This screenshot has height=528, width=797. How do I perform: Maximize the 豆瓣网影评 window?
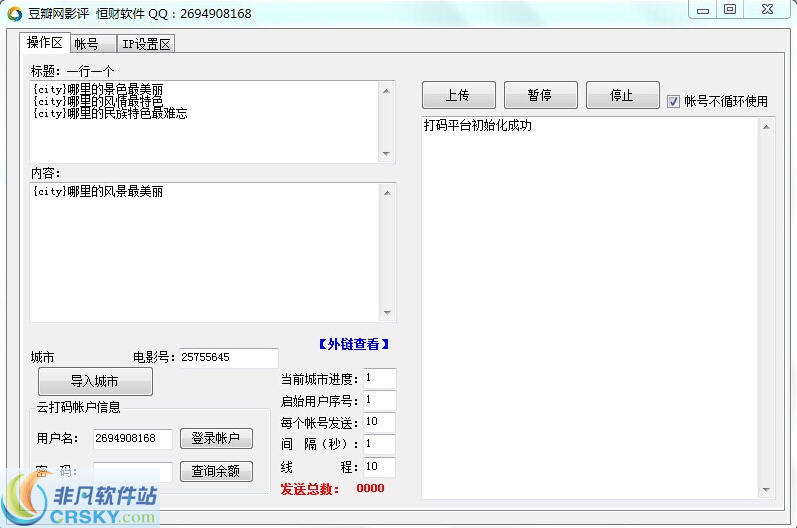tap(730, 10)
